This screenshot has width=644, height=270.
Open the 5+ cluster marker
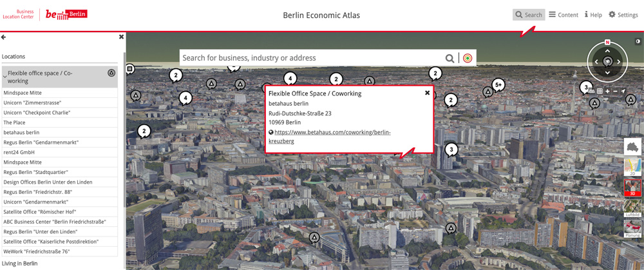tap(498, 85)
